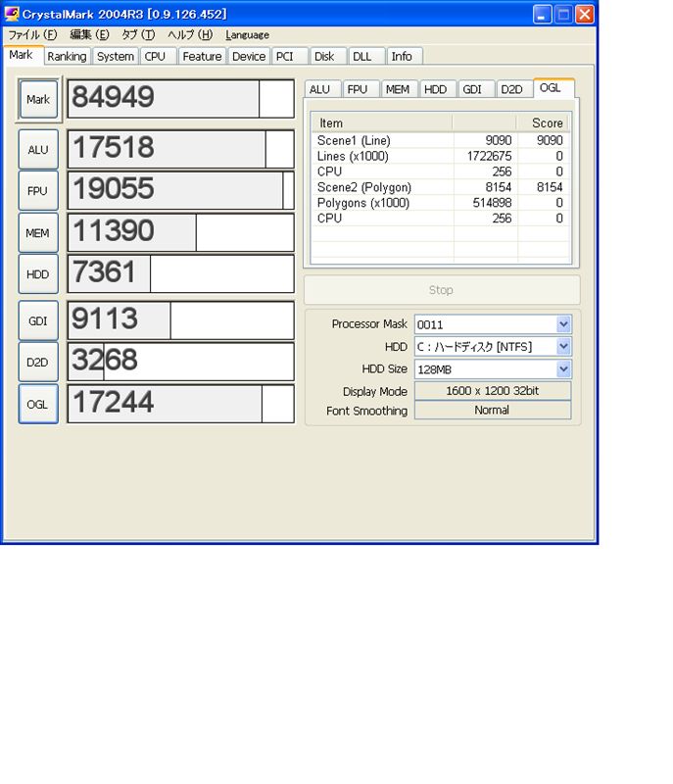Switch to the Ranking tab

tap(67, 56)
